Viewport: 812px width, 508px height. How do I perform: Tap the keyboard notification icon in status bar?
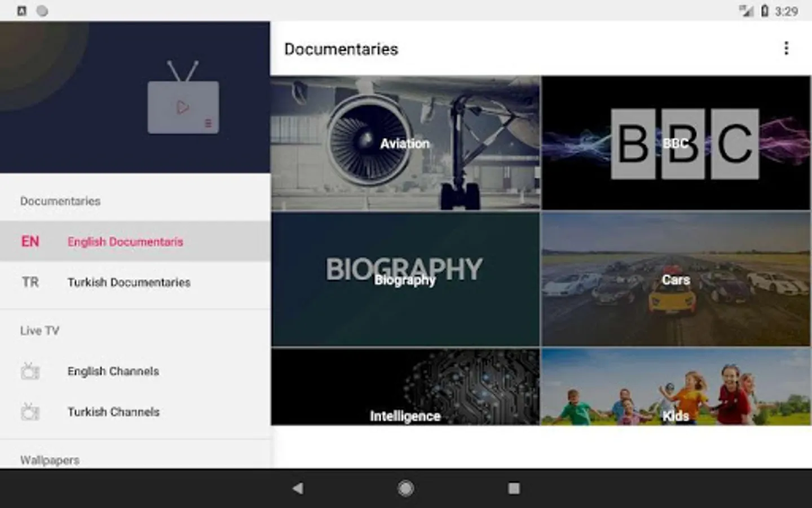[21, 11]
